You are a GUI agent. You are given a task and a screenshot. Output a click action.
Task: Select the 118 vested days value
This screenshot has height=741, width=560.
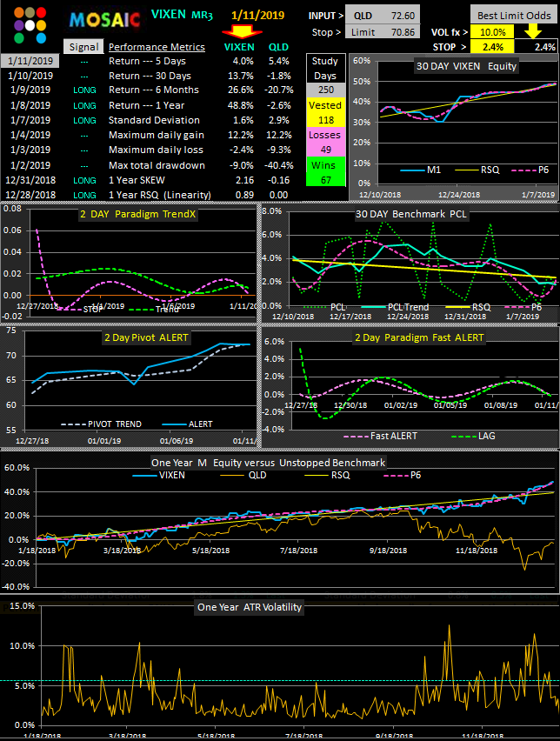(x=325, y=120)
